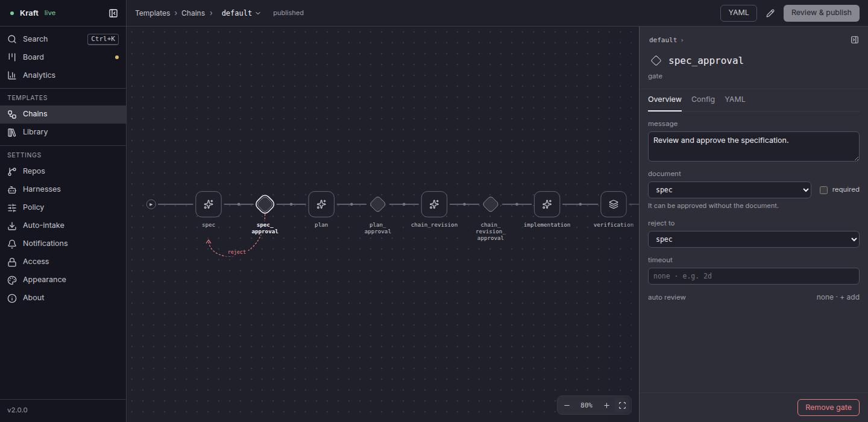Click the 80% zoom level
868x422 pixels.
tap(587, 406)
